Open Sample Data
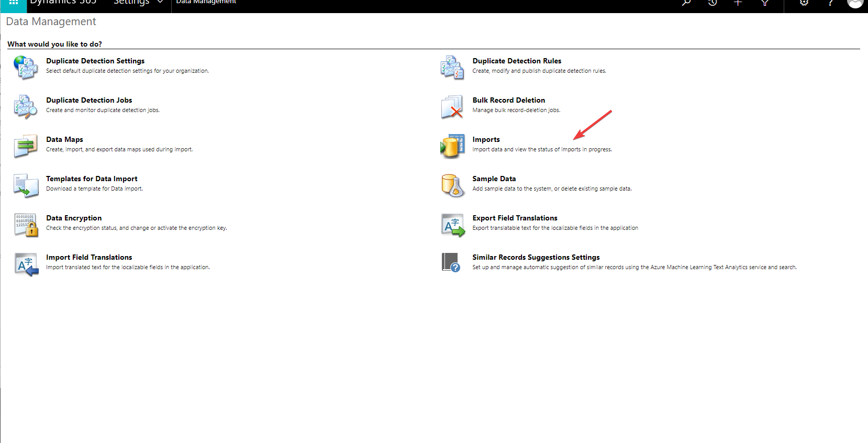The width and height of the screenshot is (868, 443). (494, 179)
